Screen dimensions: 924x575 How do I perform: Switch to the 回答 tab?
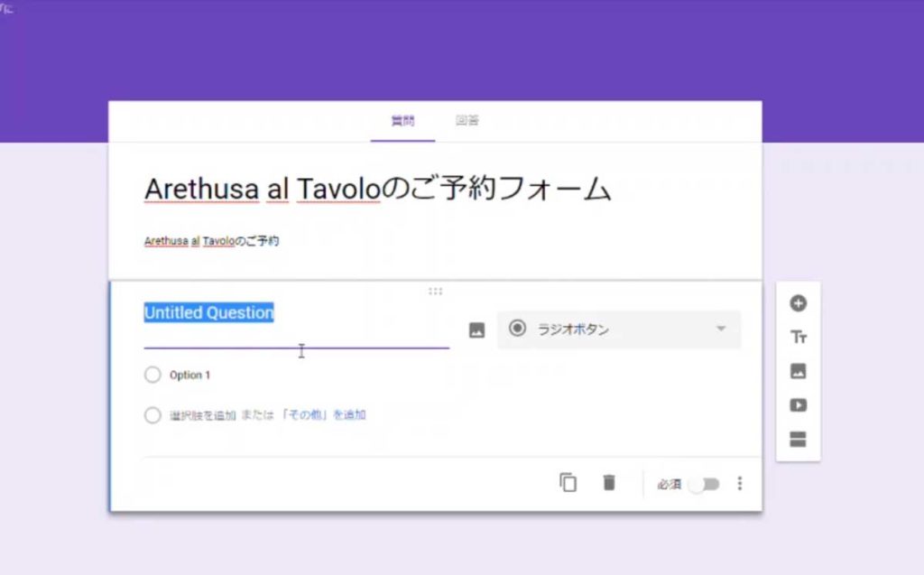pyautogui.click(x=467, y=121)
